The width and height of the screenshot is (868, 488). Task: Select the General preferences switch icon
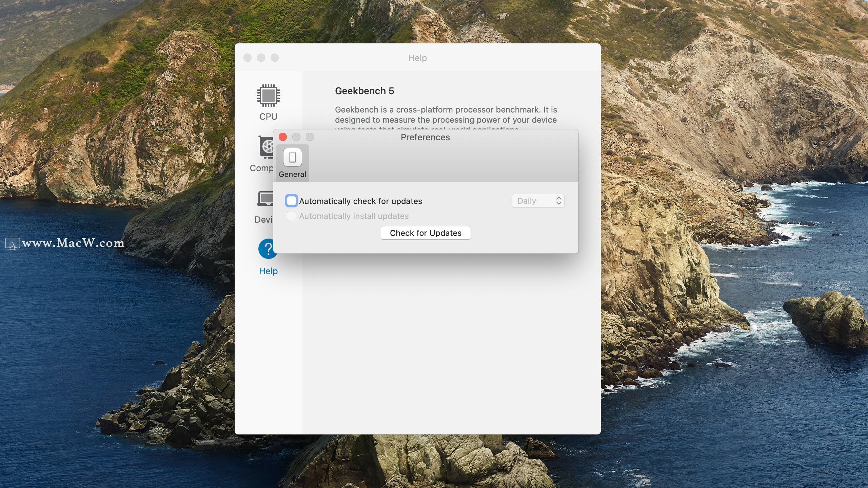tap(292, 157)
